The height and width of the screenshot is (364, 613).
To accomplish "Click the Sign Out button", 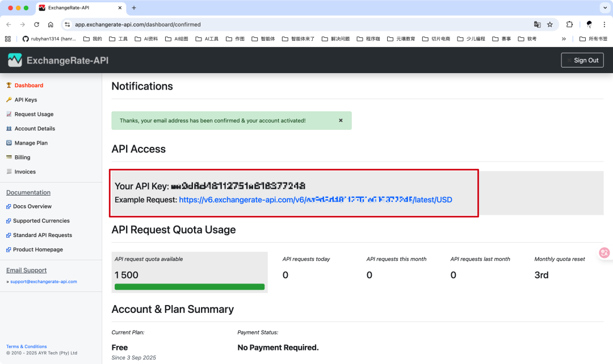I will coord(582,60).
